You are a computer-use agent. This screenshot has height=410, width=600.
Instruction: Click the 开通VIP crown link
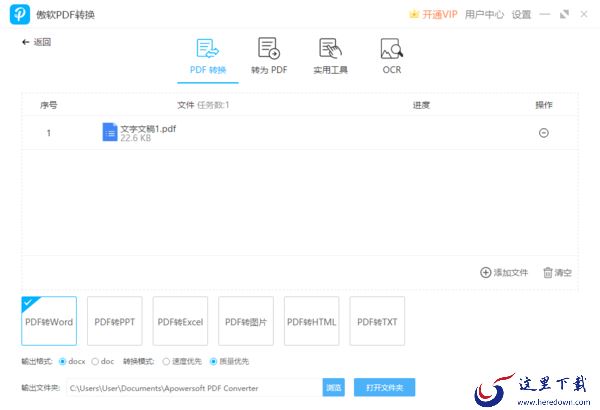433,15
